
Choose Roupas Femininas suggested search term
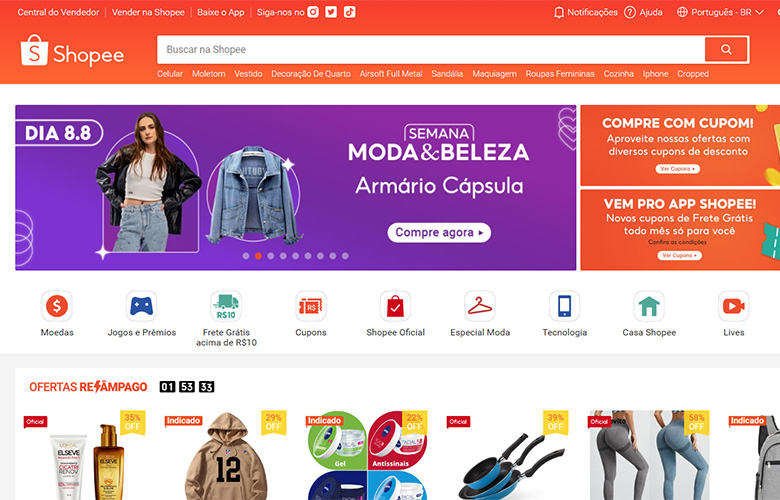(x=560, y=74)
